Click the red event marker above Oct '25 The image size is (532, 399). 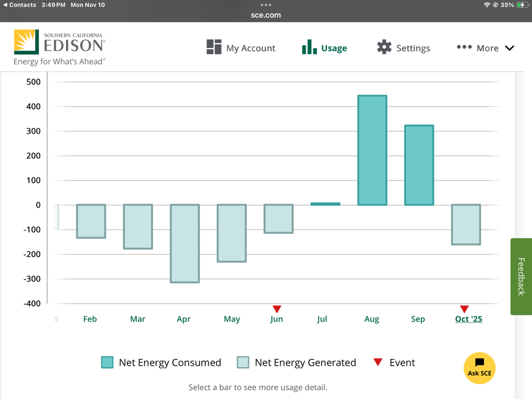click(x=464, y=309)
